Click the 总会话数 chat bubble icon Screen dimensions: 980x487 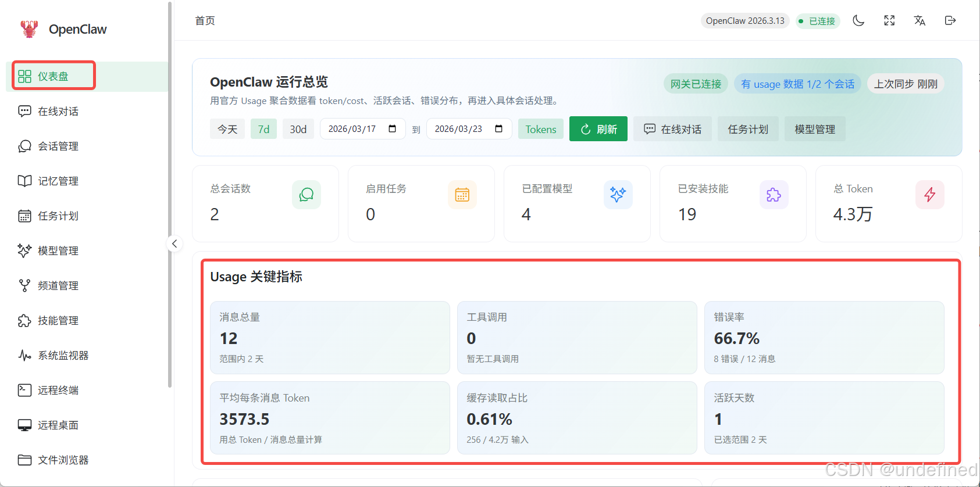point(307,195)
